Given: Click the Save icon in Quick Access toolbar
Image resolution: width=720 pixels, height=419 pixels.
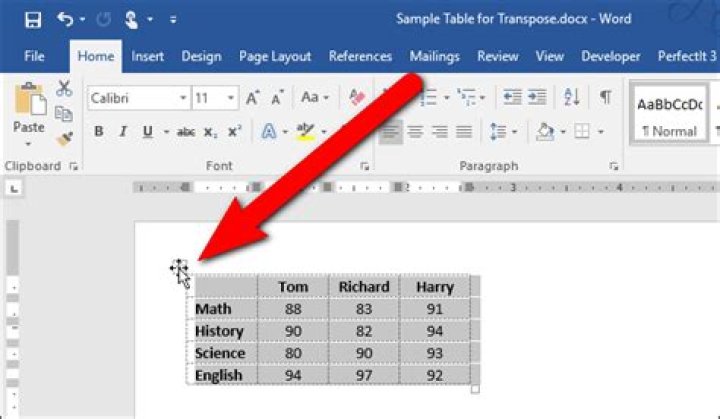Looking at the screenshot, I should [32, 19].
